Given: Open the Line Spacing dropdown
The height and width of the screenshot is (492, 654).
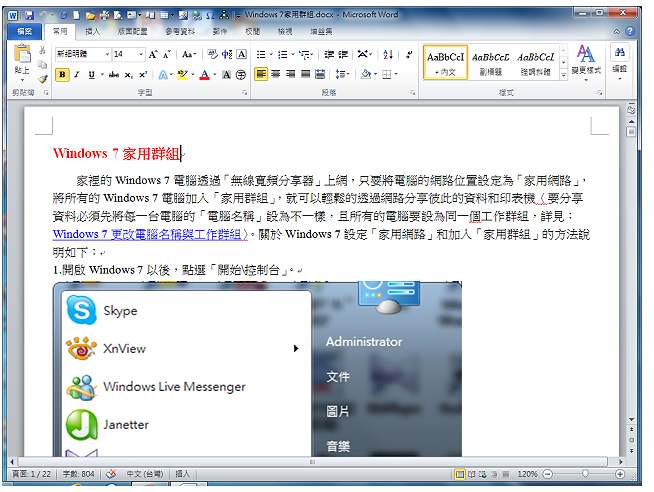Looking at the screenshot, I should click(x=342, y=75).
